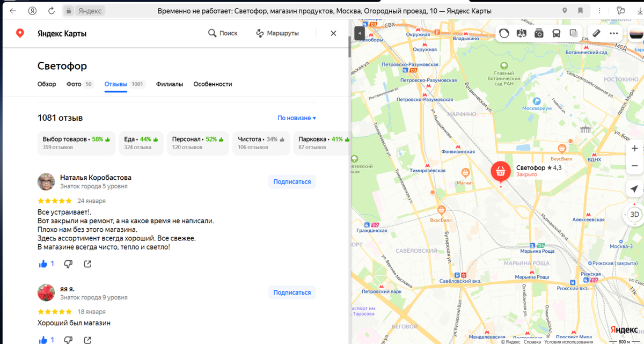This screenshot has height=344, width=644.
Task: Click the Светофор red marker on the map
Action: tap(501, 172)
